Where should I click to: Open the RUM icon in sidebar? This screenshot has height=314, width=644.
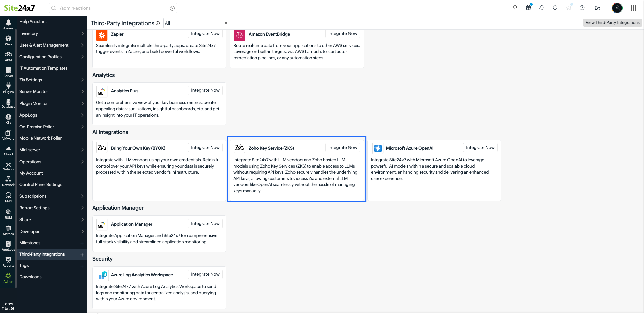point(8,214)
